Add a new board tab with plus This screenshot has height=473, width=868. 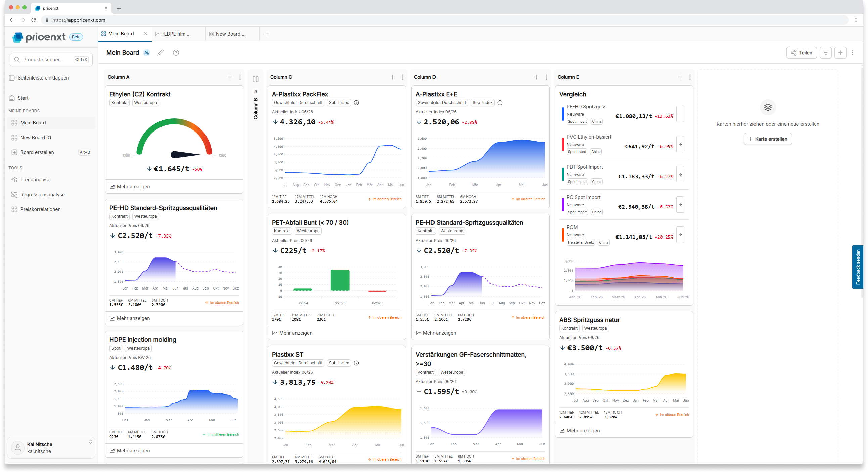click(x=267, y=34)
